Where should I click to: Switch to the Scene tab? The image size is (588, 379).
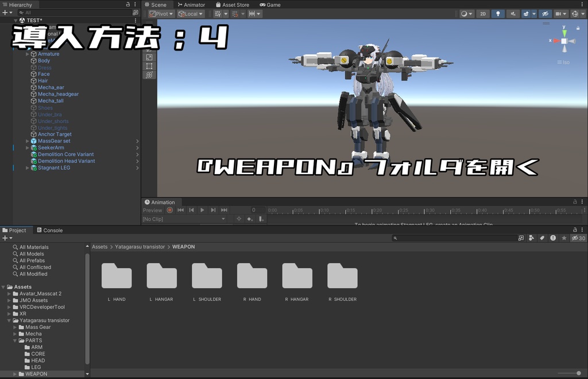[x=156, y=5]
